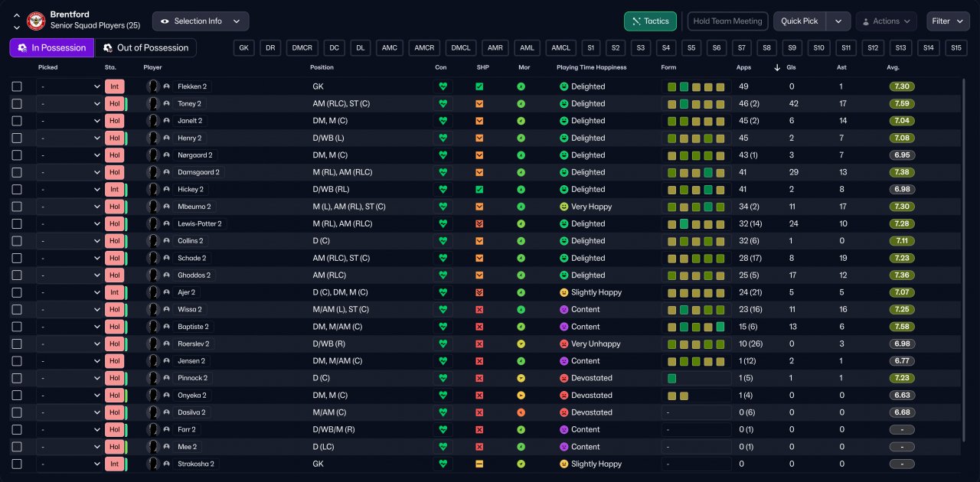Click Strakosha's yellow match sharpness icon
The width and height of the screenshot is (980, 482).
[x=479, y=464]
